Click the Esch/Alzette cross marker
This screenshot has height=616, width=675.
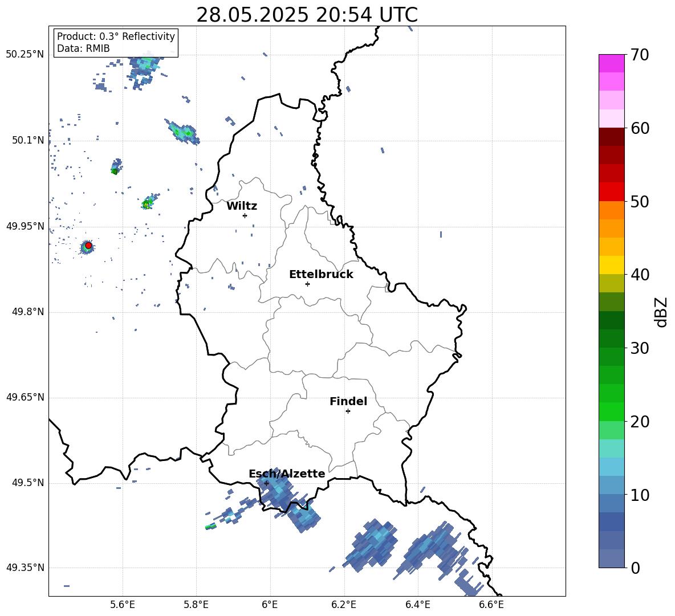266,483
